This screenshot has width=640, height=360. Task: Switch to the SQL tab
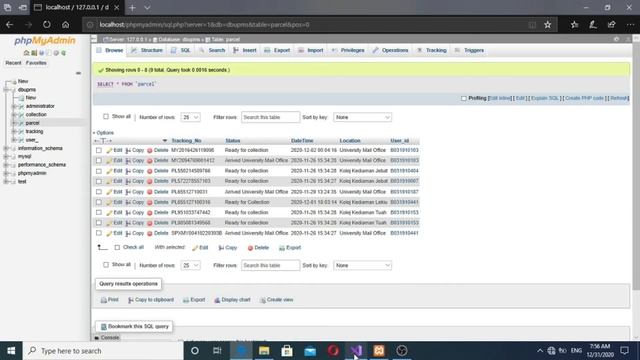[181, 50]
